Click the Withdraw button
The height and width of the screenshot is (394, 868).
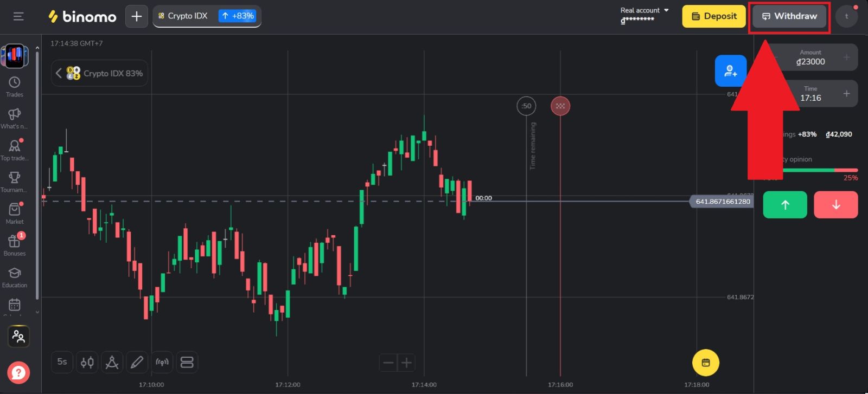pyautogui.click(x=789, y=16)
